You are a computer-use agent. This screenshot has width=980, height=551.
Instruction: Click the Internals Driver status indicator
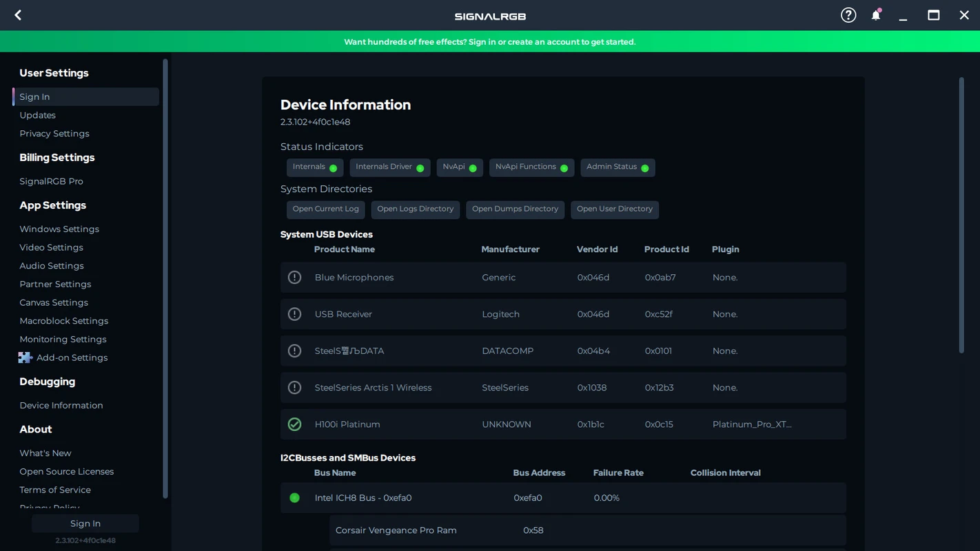[390, 167]
